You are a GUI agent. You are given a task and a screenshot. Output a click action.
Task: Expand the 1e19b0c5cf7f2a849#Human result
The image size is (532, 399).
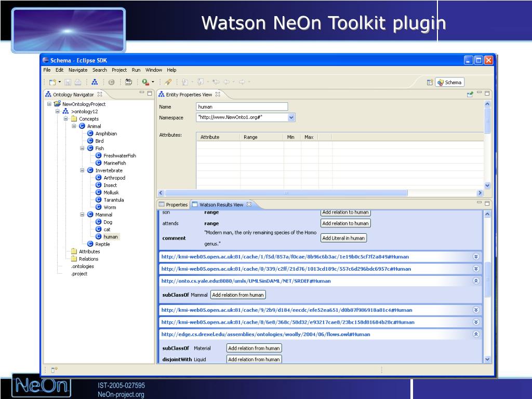pyautogui.click(x=476, y=257)
